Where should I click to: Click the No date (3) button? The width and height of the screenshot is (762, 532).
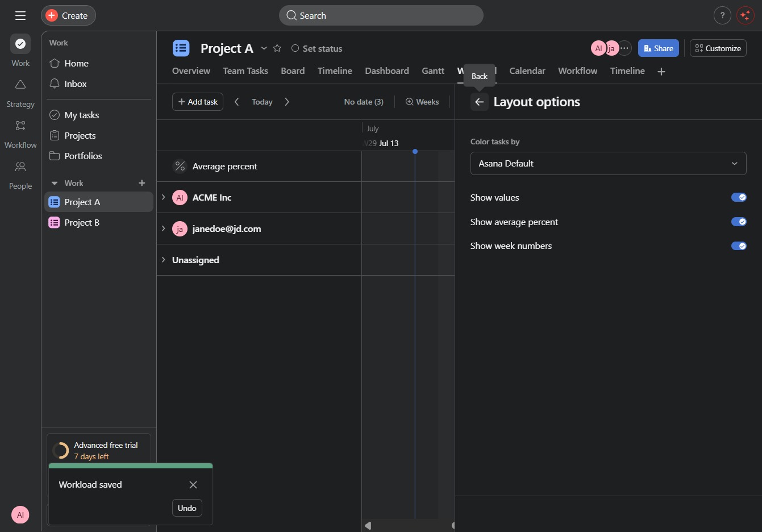coord(364,102)
